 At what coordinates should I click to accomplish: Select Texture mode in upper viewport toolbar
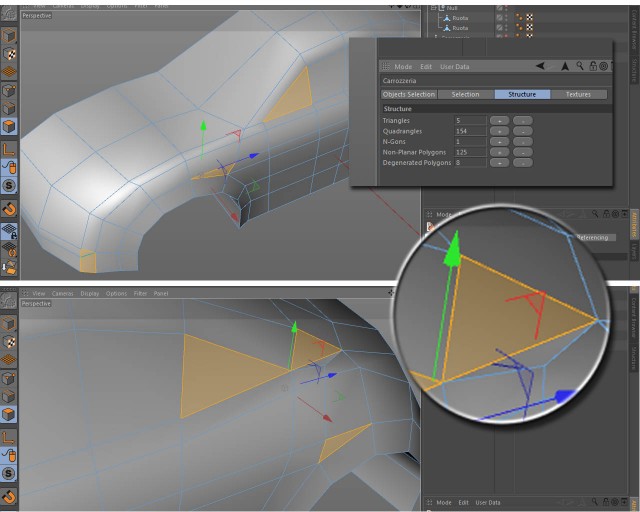pos(9,54)
